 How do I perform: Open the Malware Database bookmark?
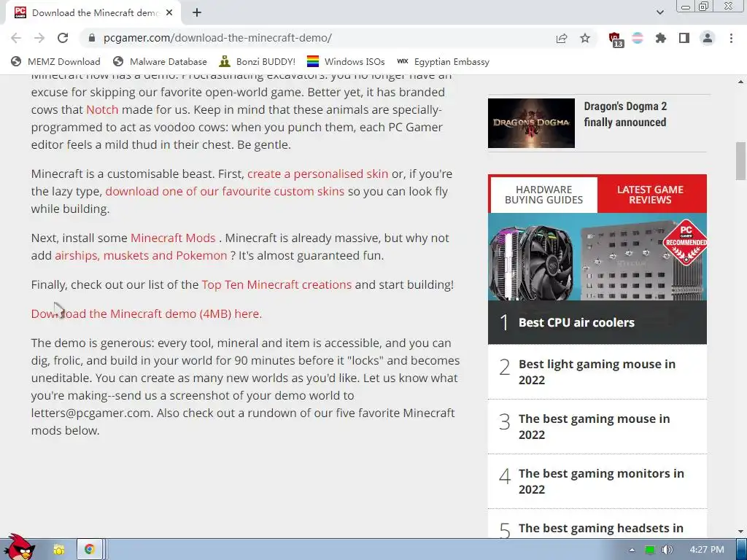pyautogui.click(x=160, y=61)
